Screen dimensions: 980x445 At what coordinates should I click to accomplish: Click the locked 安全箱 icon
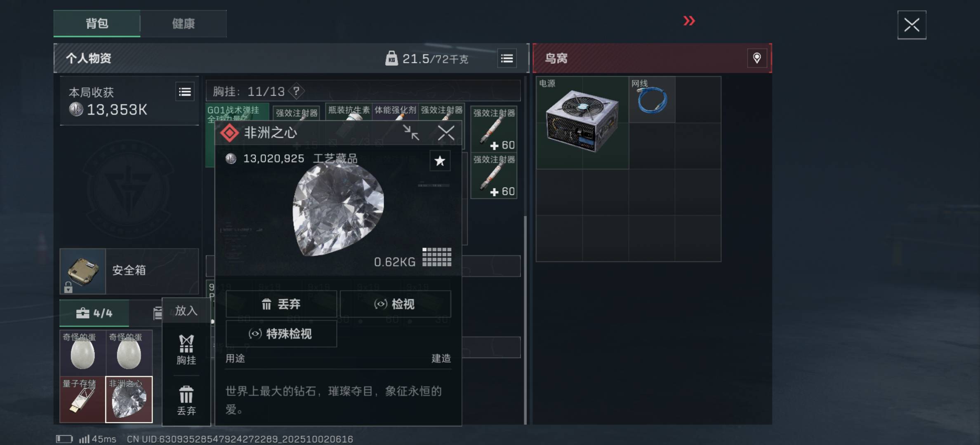point(83,271)
